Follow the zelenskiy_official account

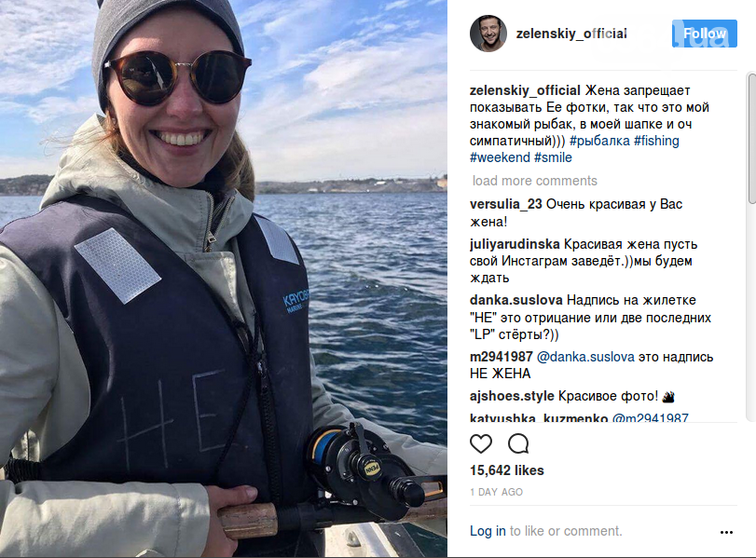click(x=705, y=34)
